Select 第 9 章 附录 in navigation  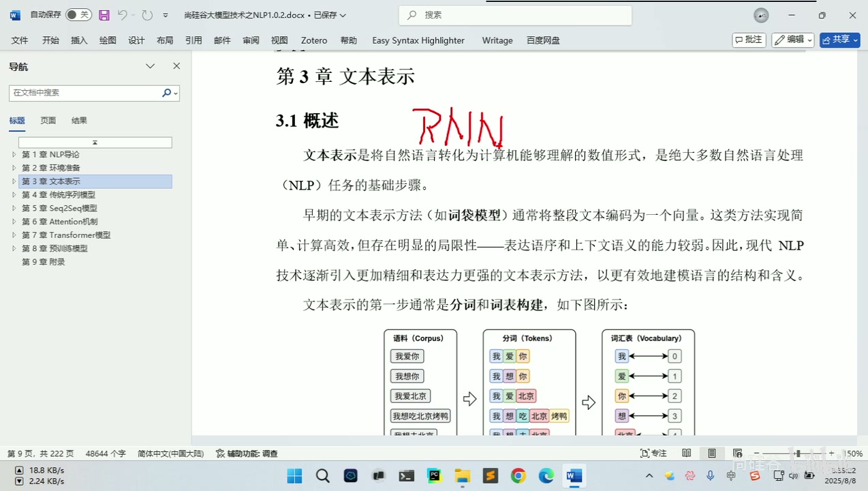tap(43, 262)
